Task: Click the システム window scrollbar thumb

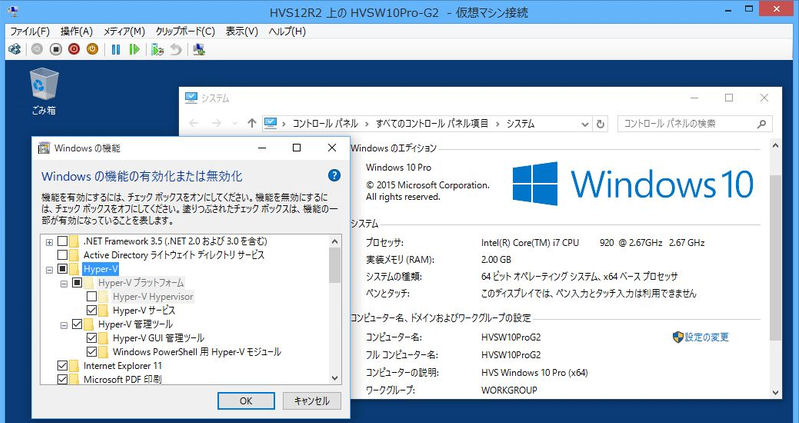Action: click(x=775, y=257)
